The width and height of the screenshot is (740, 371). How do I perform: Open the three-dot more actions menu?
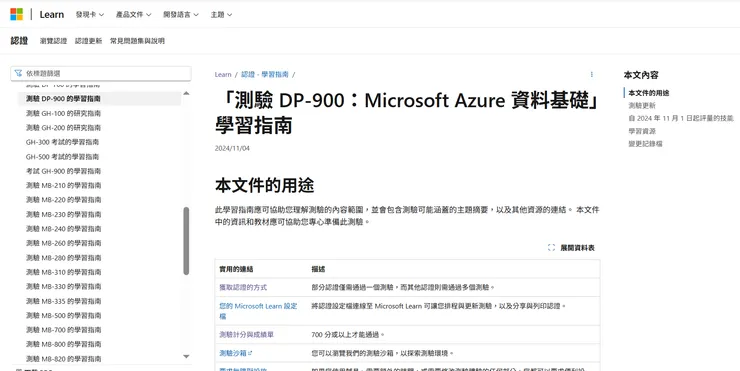click(591, 75)
